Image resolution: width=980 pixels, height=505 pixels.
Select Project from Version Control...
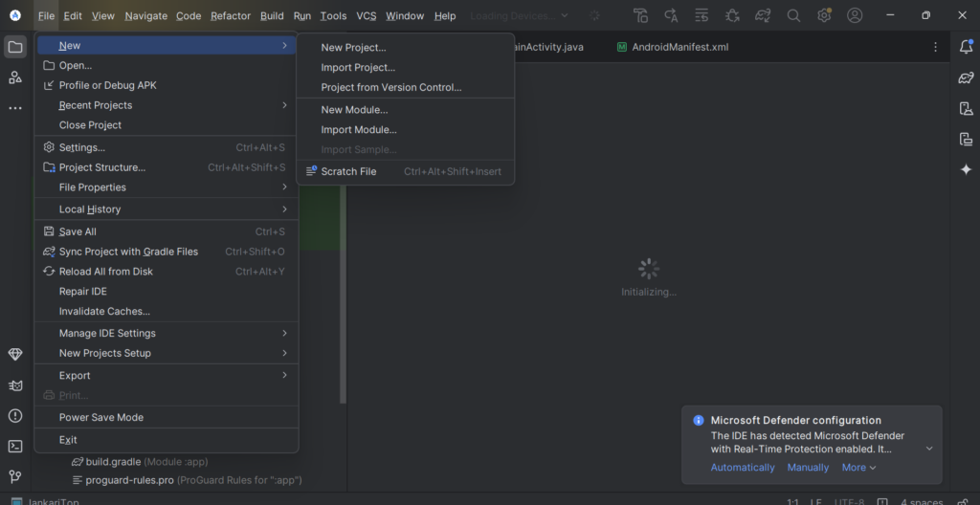(405, 87)
